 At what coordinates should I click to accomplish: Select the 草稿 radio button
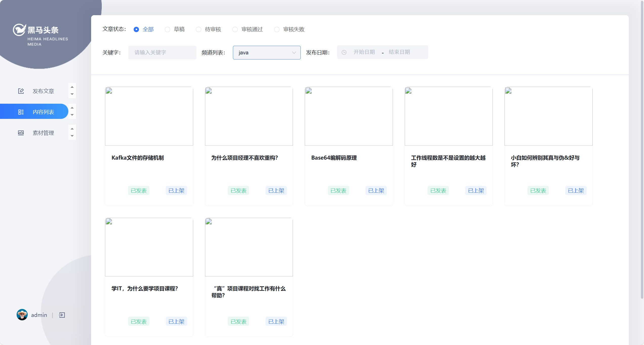click(167, 30)
